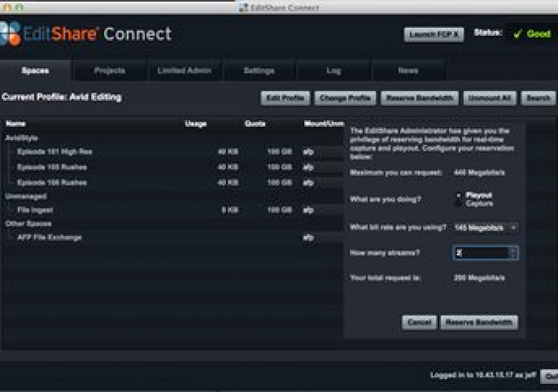
Task: Click the EditShare logo icon
Action: click(x=10, y=33)
